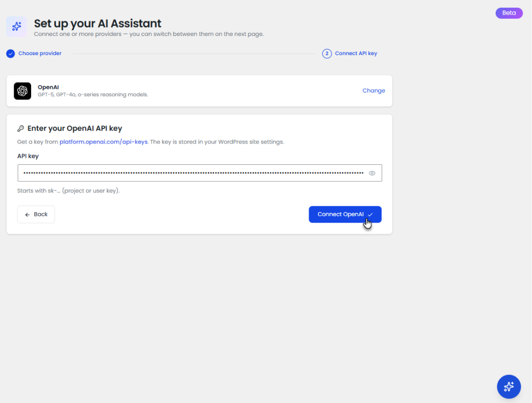Open the platform.openai.com/api-keys link

tap(103, 142)
